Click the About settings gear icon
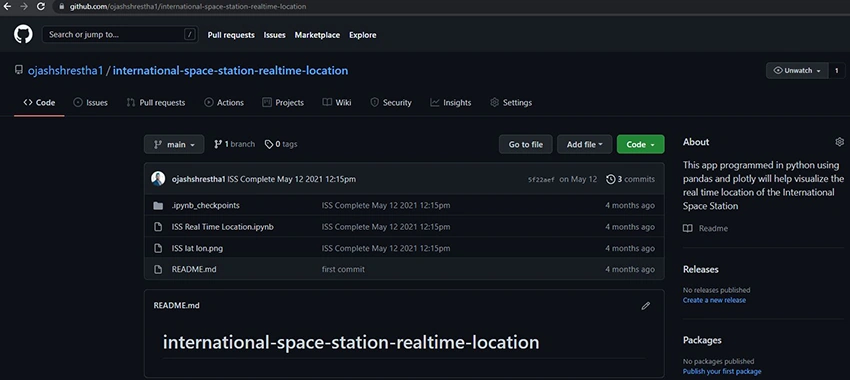 (x=839, y=142)
